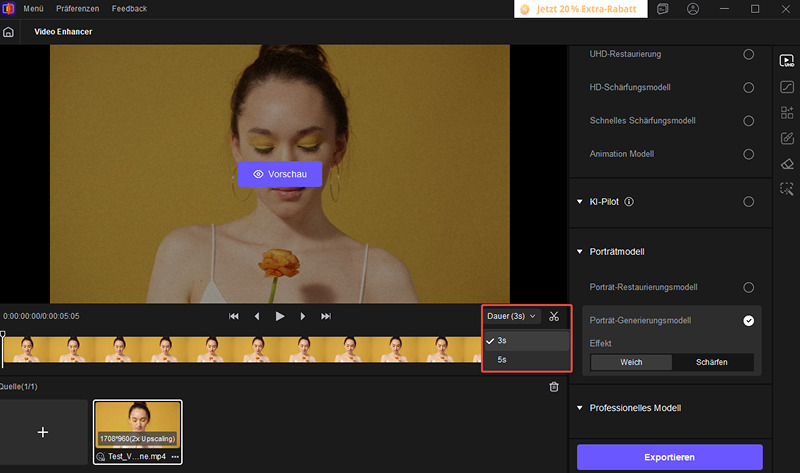Image resolution: width=800 pixels, height=473 pixels.
Task: Click the Vorschau preview button
Action: tap(280, 174)
